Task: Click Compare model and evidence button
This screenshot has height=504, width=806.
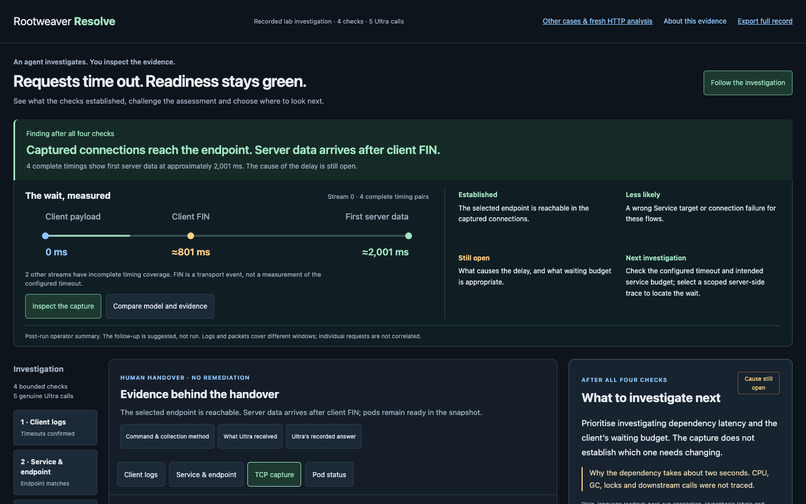Action: [160, 306]
